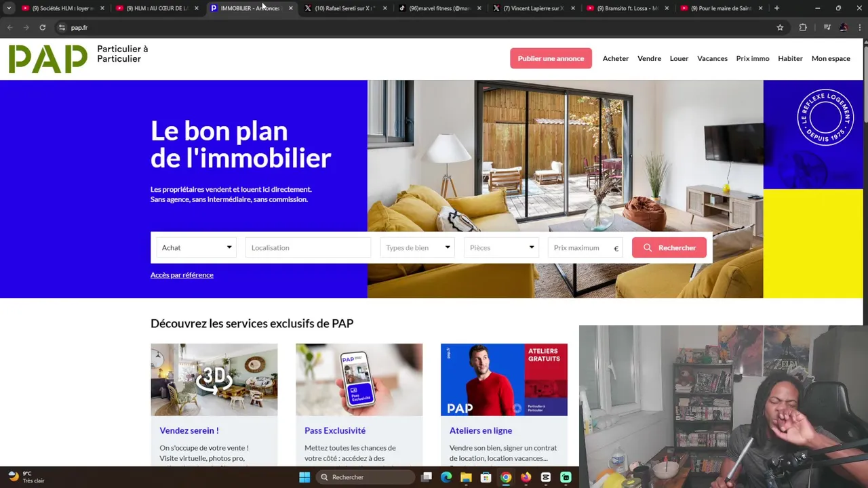
Task: Open the Ateliers gratuits thumbnail
Action: click(504, 380)
